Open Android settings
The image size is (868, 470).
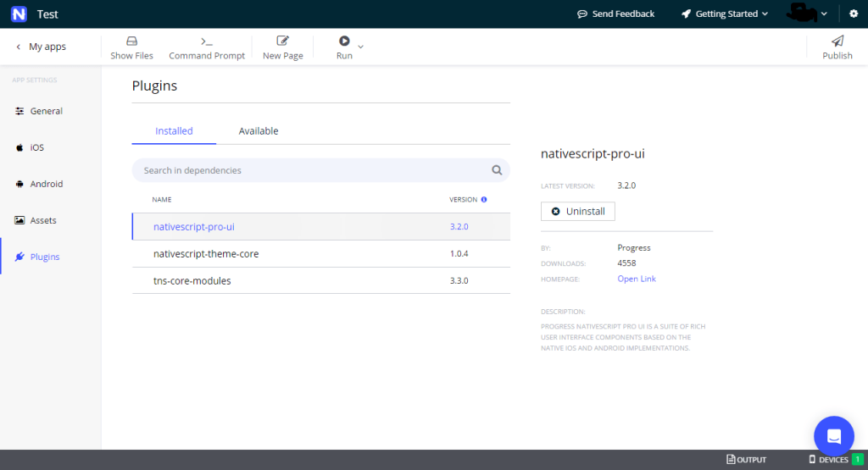point(39,184)
